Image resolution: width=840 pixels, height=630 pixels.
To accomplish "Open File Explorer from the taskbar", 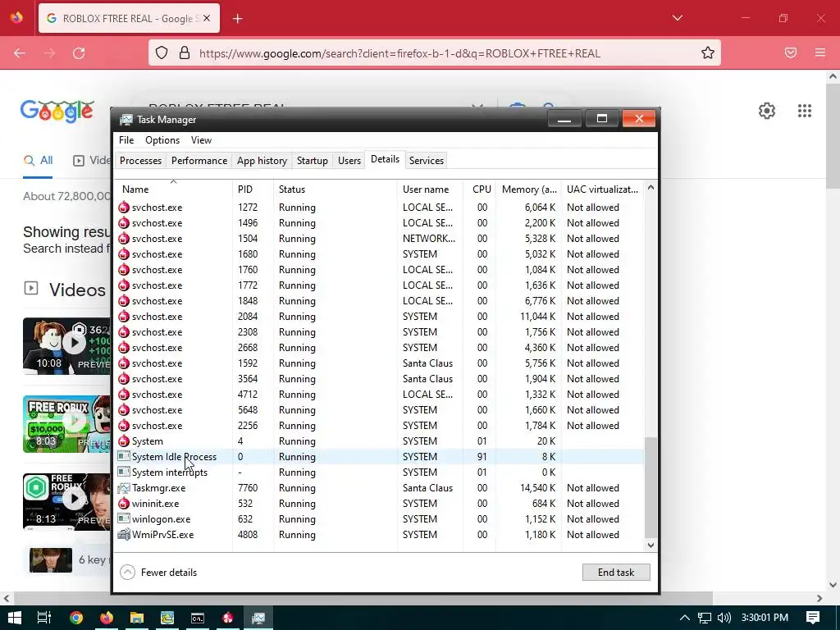I will [137, 618].
